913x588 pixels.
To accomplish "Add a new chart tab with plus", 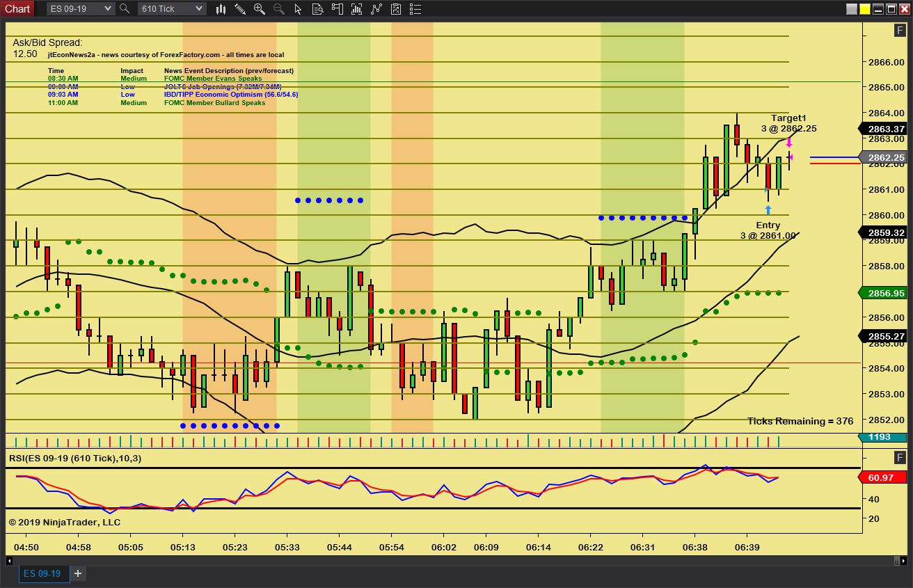I will [78, 573].
